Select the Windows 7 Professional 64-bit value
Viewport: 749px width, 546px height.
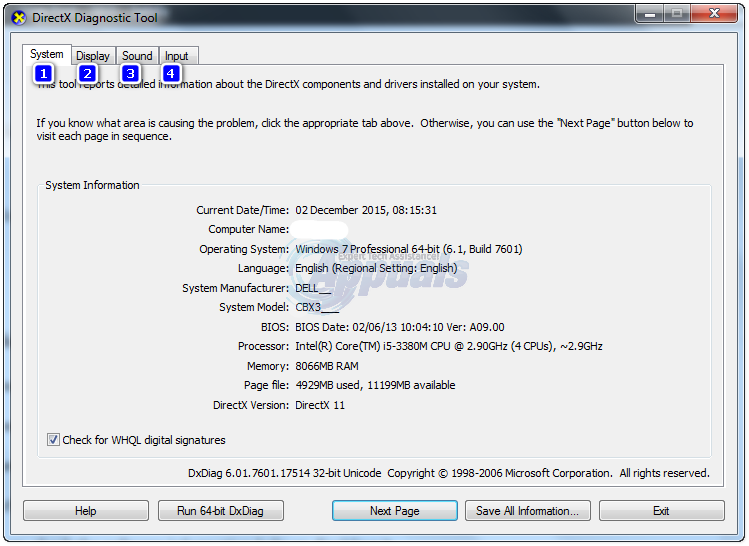[408, 249]
